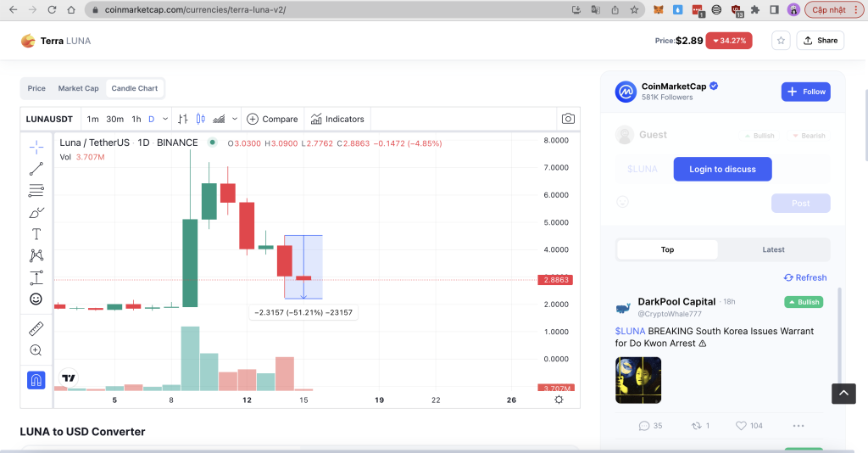Click the CoinMarketCap avatar logo
868x453 pixels.
tap(626, 92)
